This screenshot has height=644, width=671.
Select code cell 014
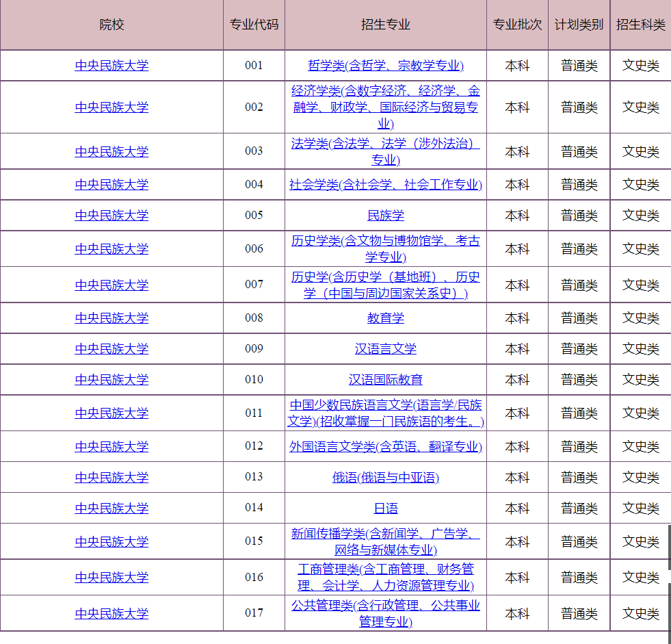coord(254,508)
